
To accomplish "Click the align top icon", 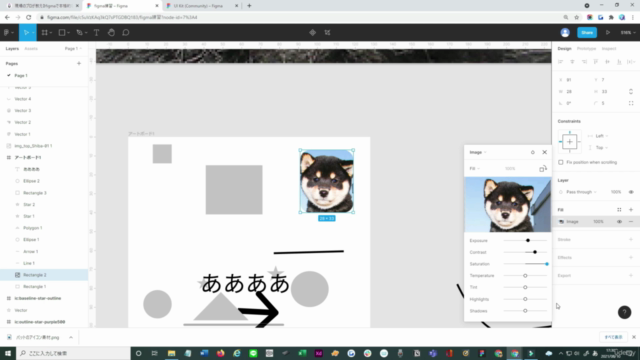I will pyautogui.click(x=596, y=62).
